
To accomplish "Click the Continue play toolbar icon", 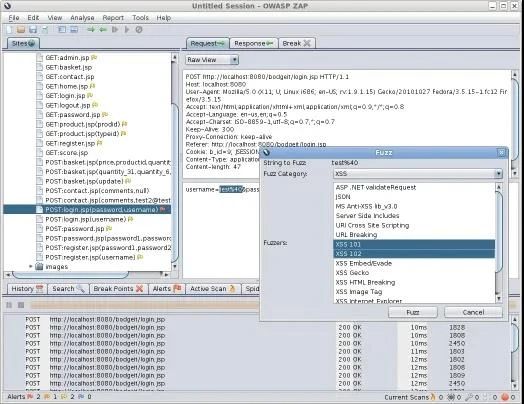I will point(127,30).
